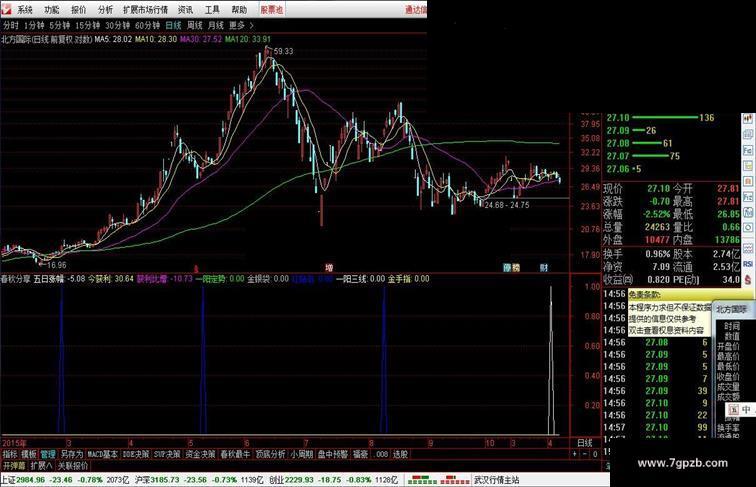Switch to 5分钟 period
Viewport: 756px width, 487px height.
tap(60, 25)
